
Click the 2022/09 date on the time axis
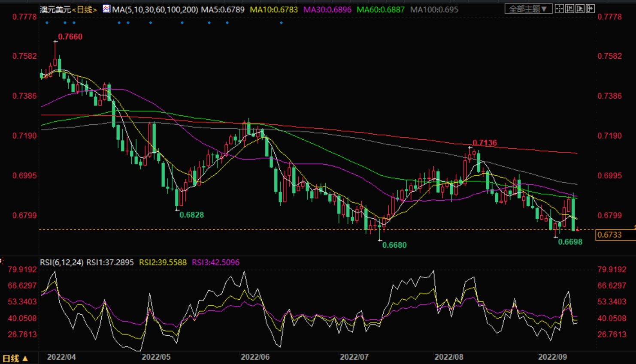click(x=553, y=357)
